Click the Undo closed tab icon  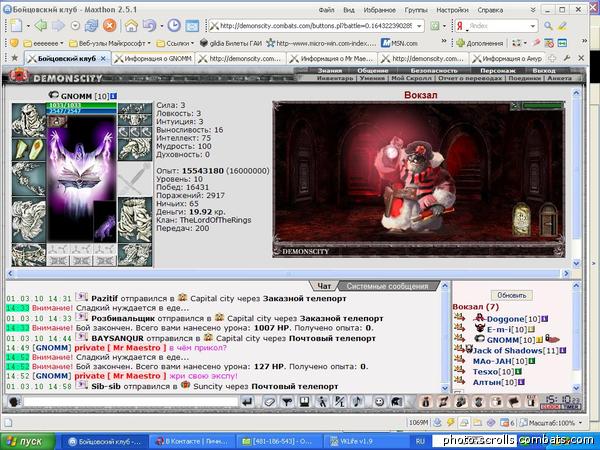[x=149, y=26]
